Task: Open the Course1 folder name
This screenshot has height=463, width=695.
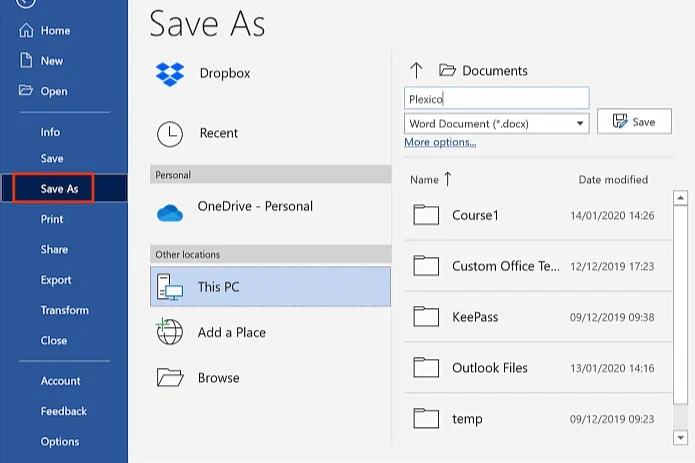Action: 475,215
